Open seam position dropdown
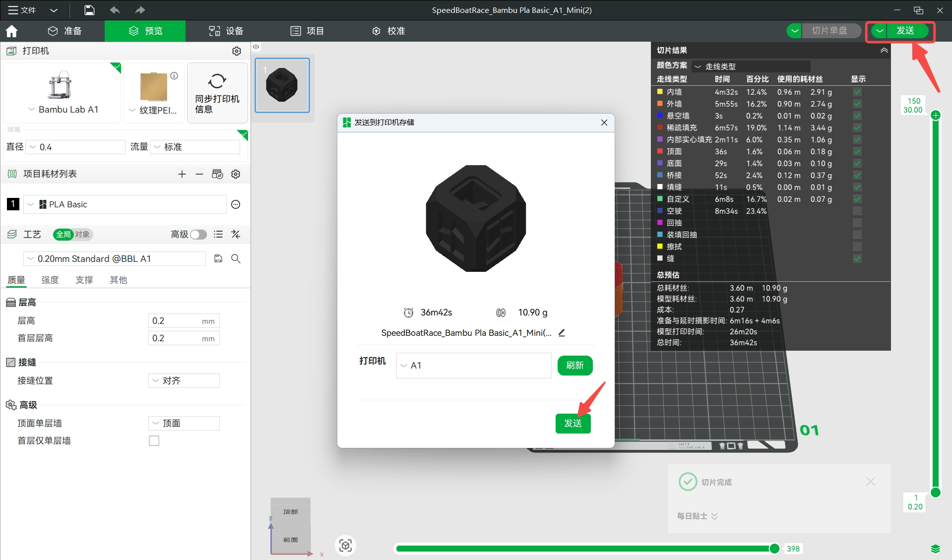Viewport: 952px width, 560px height. [x=184, y=380]
